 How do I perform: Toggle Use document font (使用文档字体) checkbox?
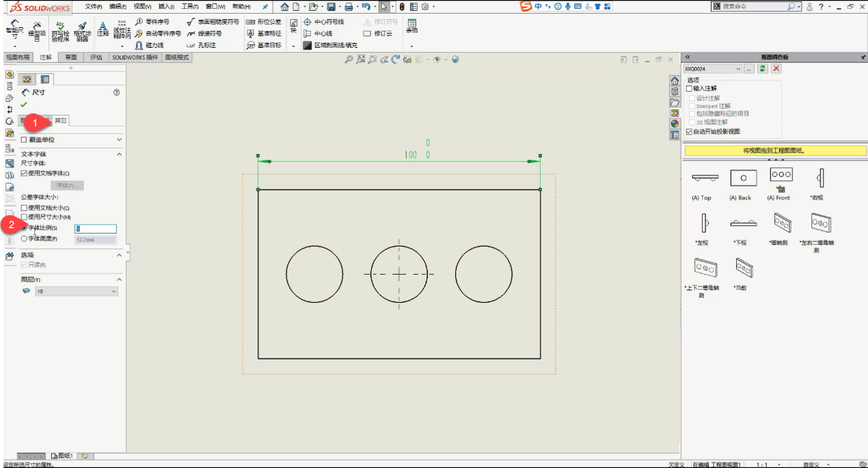tap(24, 174)
